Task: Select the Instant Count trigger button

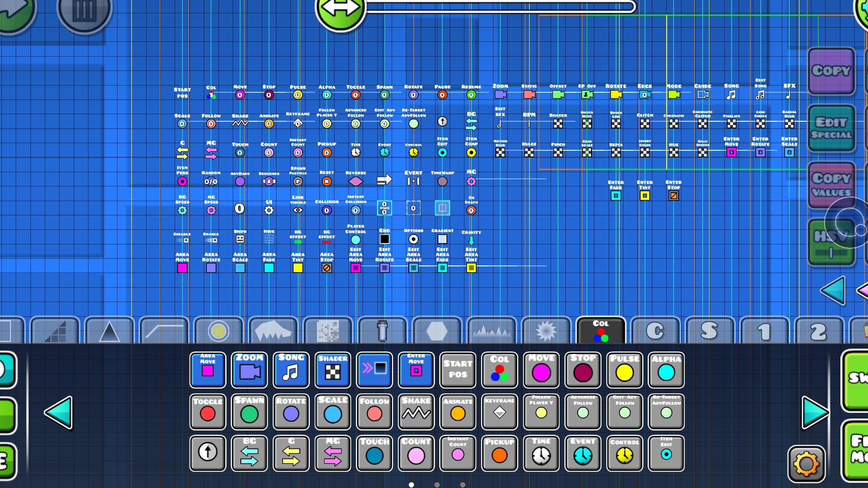Action: tap(458, 453)
